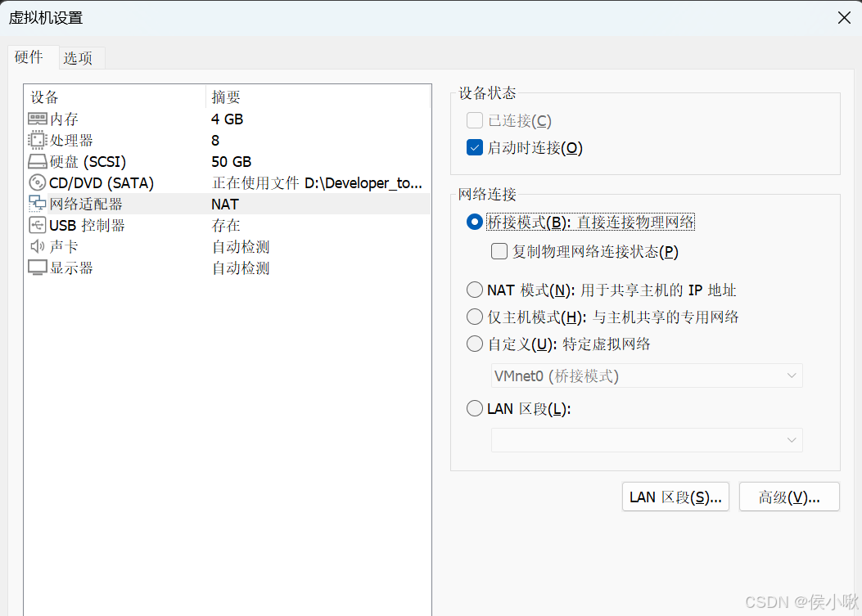Click the LAN 区段(S)... button
The height and width of the screenshot is (616, 862).
pos(675,497)
